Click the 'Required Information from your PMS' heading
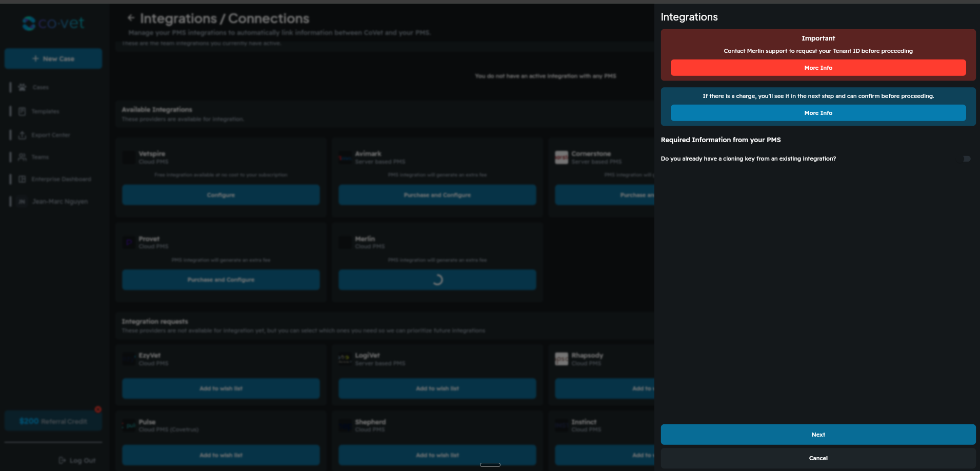Image resolution: width=980 pixels, height=471 pixels. click(x=721, y=140)
